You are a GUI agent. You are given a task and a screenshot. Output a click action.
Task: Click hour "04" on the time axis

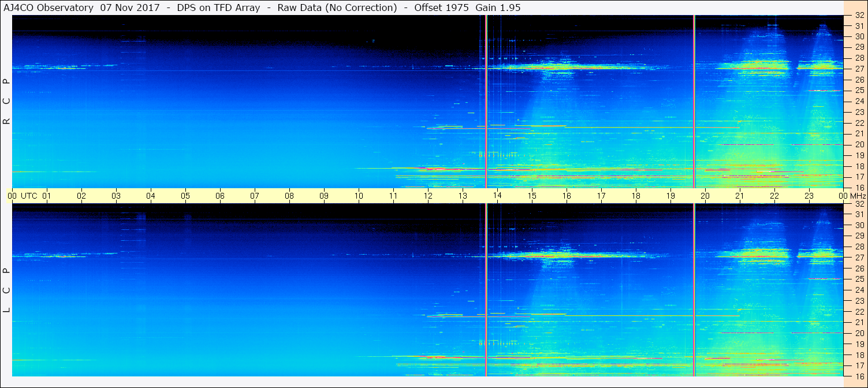151,196
